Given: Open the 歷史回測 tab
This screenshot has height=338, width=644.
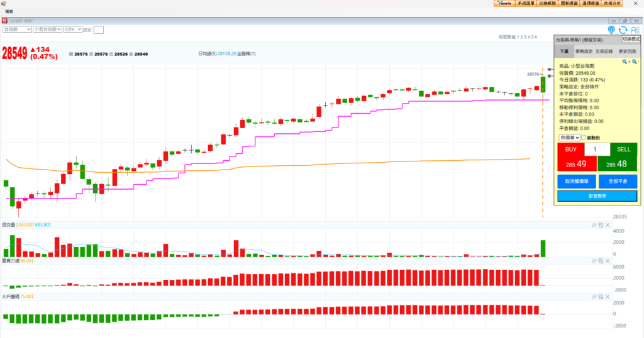Looking at the screenshot, I should [x=628, y=51].
